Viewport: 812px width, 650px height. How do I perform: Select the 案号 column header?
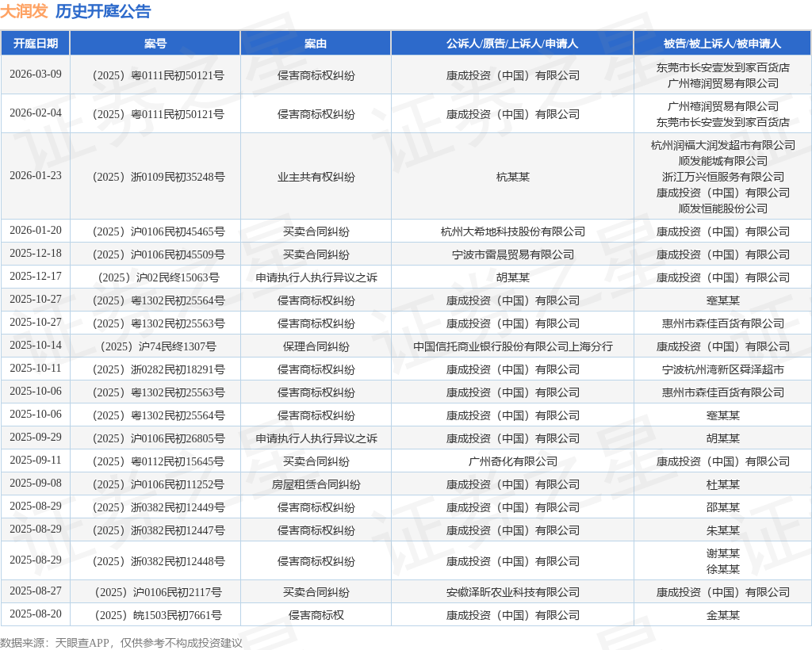tap(155, 44)
